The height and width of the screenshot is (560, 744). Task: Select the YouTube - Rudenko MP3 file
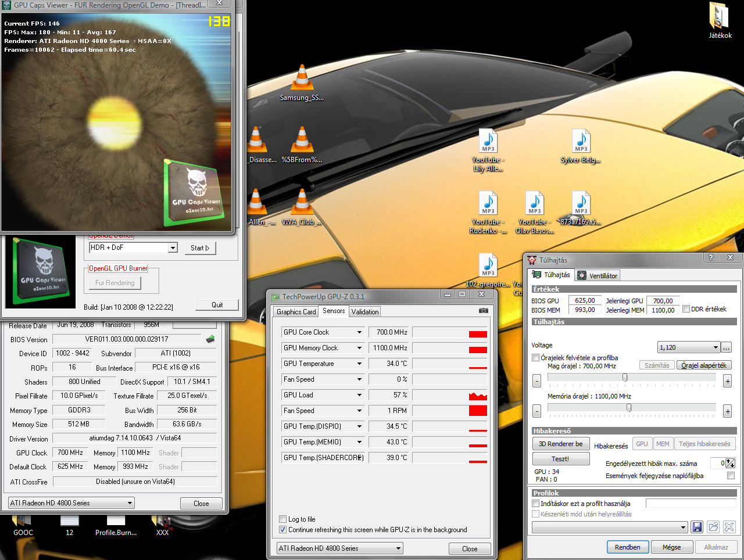pos(488,212)
